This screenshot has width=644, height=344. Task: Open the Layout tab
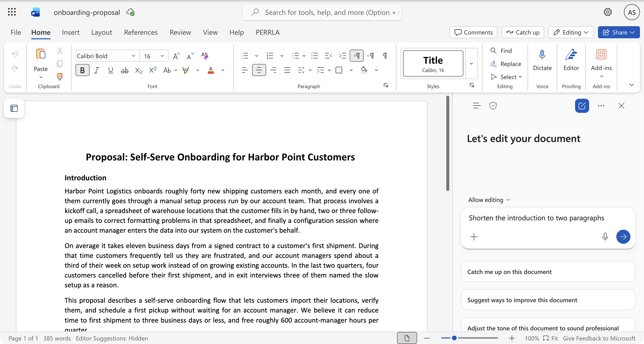[102, 32]
